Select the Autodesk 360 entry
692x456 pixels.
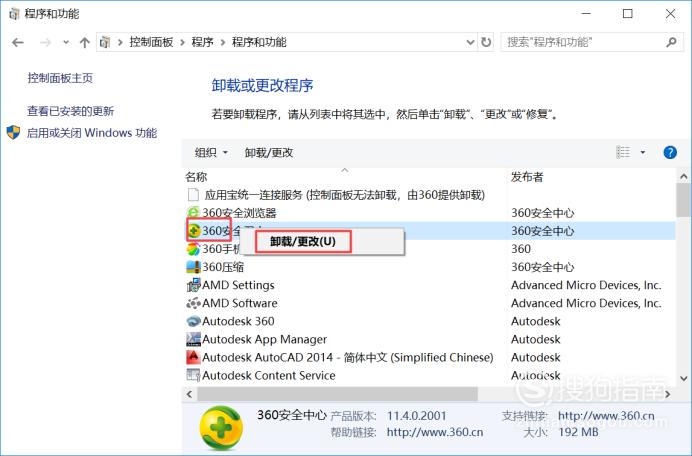pyautogui.click(x=238, y=321)
